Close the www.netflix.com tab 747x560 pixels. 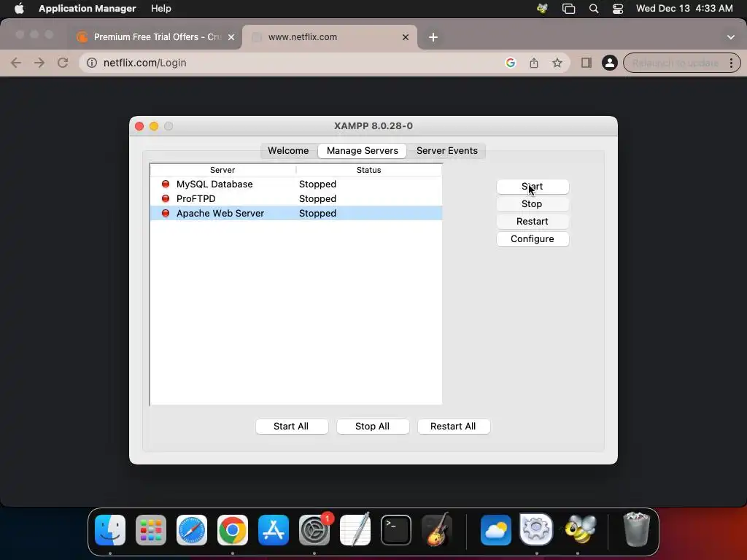pyautogui.click(x=406, y=37)
